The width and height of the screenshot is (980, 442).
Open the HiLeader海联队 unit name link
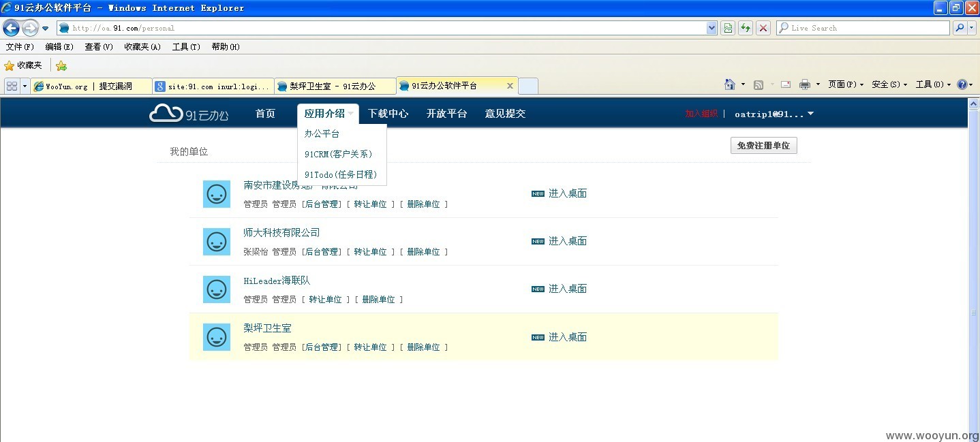(277, 281)
